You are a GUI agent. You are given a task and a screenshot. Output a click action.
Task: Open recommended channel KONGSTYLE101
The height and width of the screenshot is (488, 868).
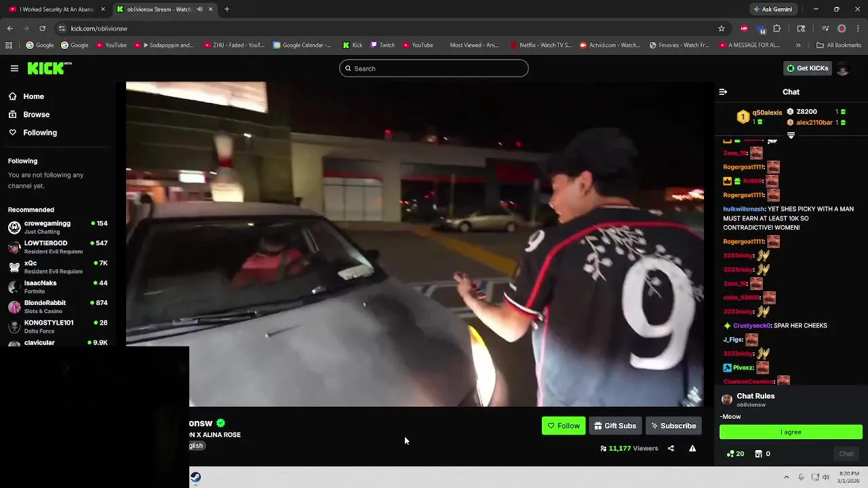pos(58,326)
